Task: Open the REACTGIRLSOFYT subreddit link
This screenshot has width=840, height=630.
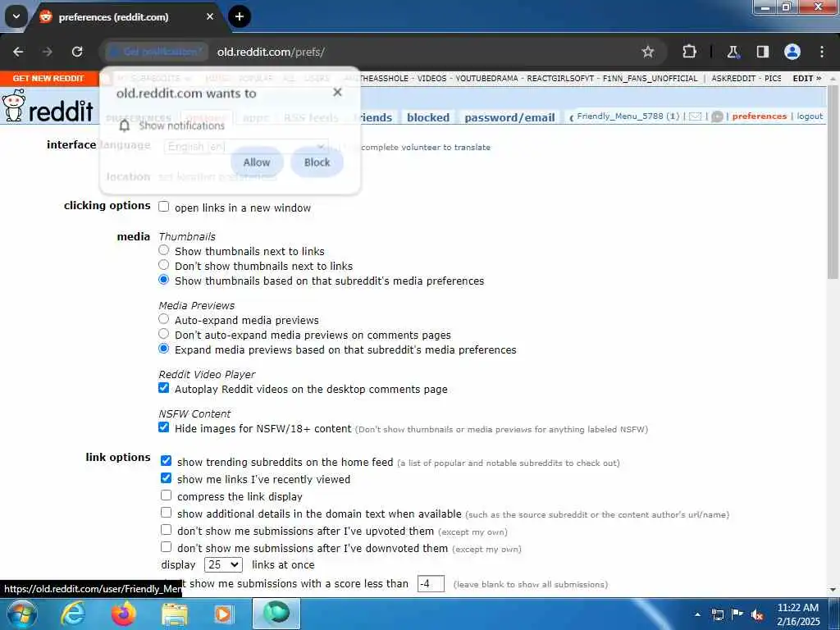Action: [560, 78]
